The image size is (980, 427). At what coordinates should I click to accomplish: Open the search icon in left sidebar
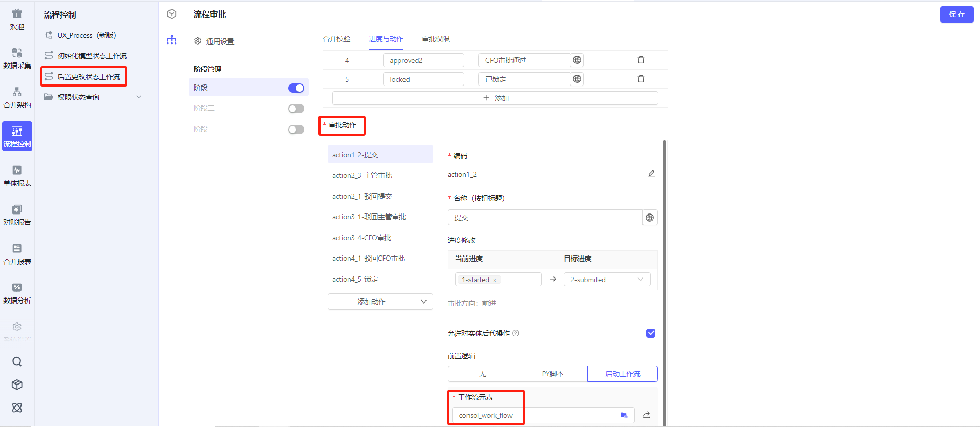click(x=17, y=362)
